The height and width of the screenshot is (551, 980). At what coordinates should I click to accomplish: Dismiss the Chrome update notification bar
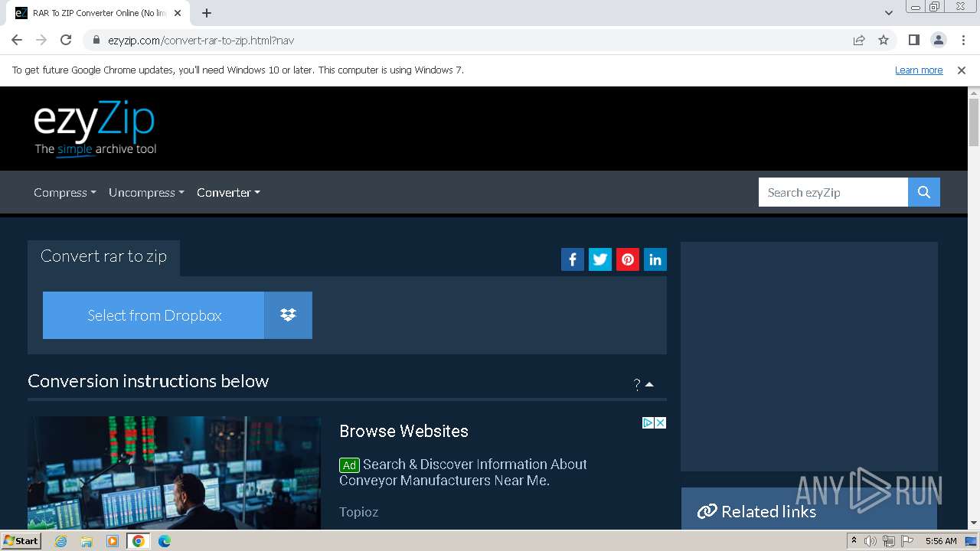coord(962,70)
